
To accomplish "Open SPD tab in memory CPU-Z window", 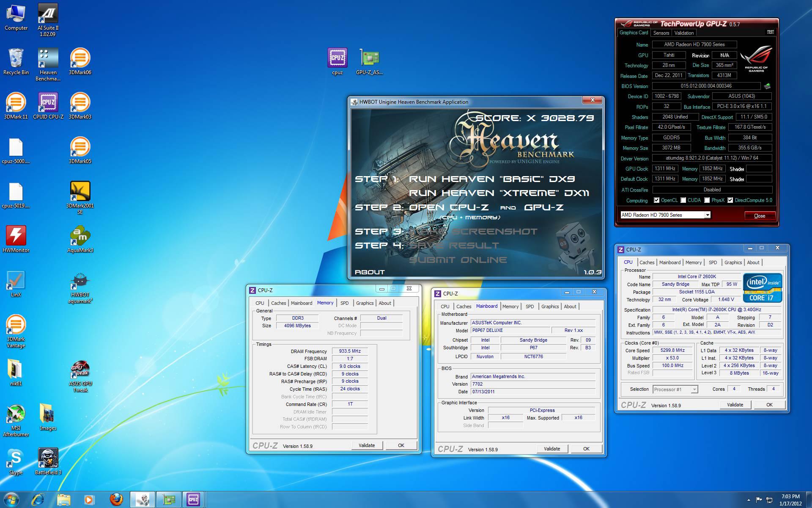I will click(345, 303).
